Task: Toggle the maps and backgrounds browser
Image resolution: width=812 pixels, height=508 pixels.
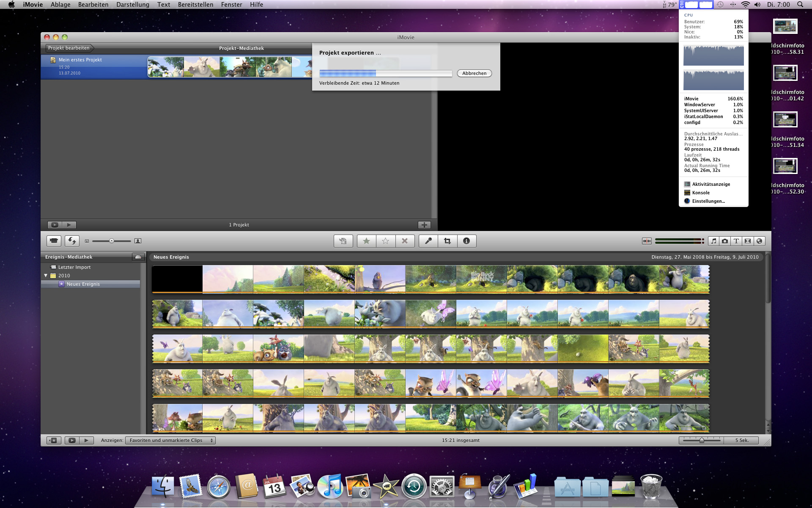Action: click(x=760, y=241)
